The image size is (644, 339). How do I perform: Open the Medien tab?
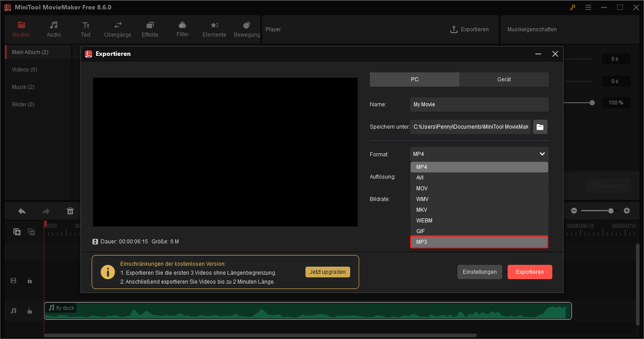click(x=21, y=29)
